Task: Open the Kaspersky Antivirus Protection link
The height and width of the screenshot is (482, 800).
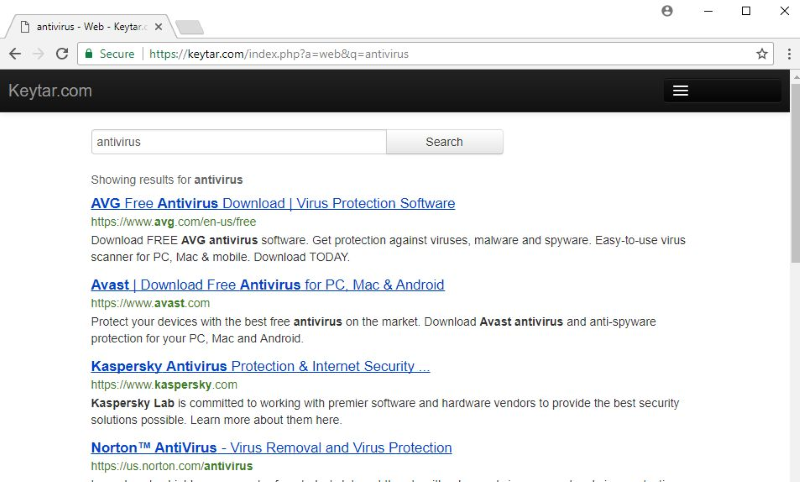Action: click(x=260, y=366)
